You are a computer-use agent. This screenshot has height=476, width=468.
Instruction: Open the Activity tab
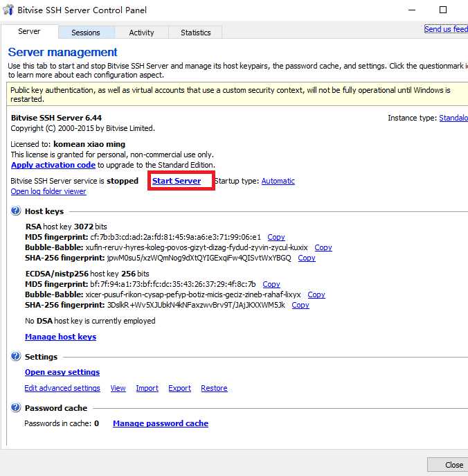coord(141,33)
